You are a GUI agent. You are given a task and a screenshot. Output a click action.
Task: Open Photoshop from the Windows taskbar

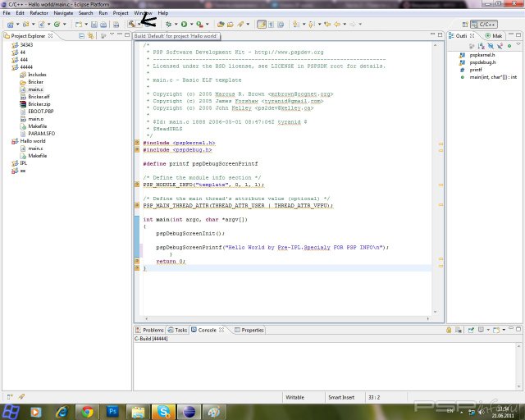pyautogui.click(x=113, y=411)
